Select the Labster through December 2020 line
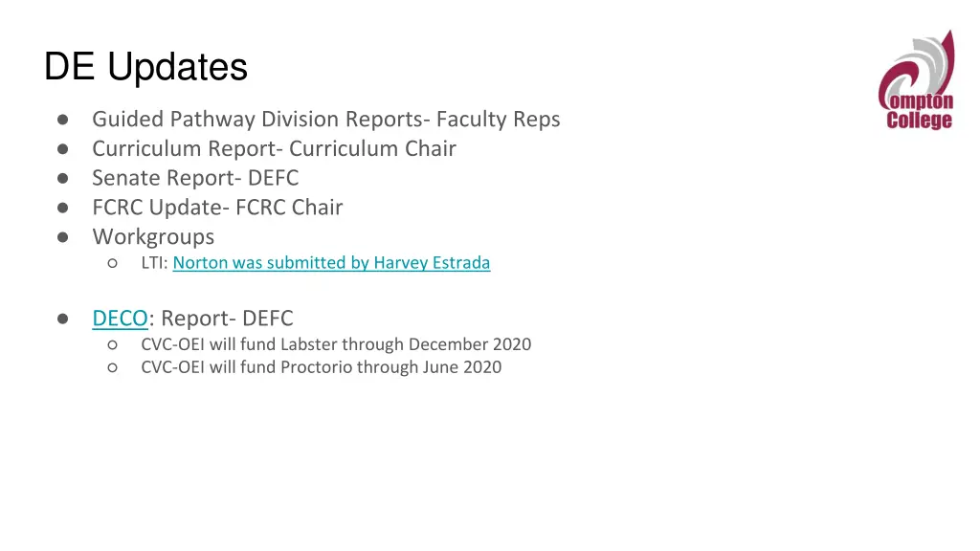The height and width of the screenshot is (551, 980). tap(336, 344)
